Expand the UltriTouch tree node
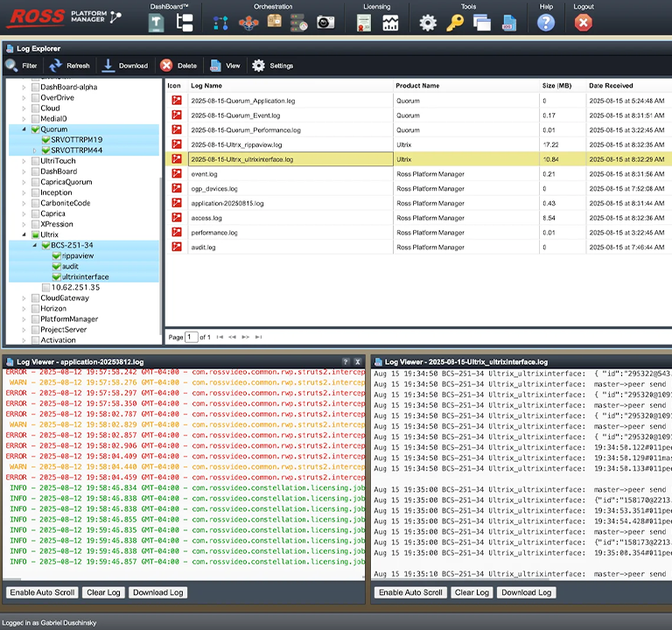The height and width of the screenshot is (630, 672). (x=24, y=161)
